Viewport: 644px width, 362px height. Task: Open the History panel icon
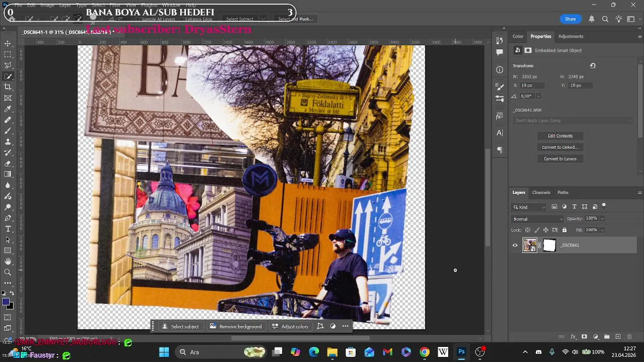click(x=500, y=41)
